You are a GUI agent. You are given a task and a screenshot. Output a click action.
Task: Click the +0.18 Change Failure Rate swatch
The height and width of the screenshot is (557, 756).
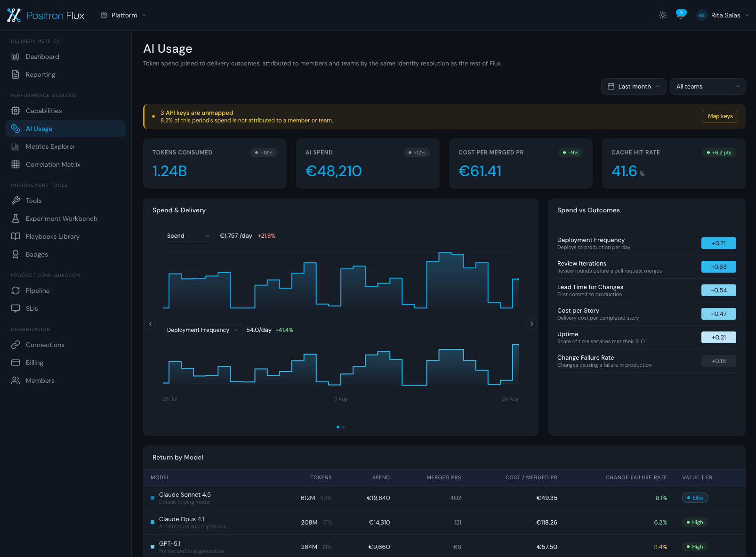pos(719,361)
